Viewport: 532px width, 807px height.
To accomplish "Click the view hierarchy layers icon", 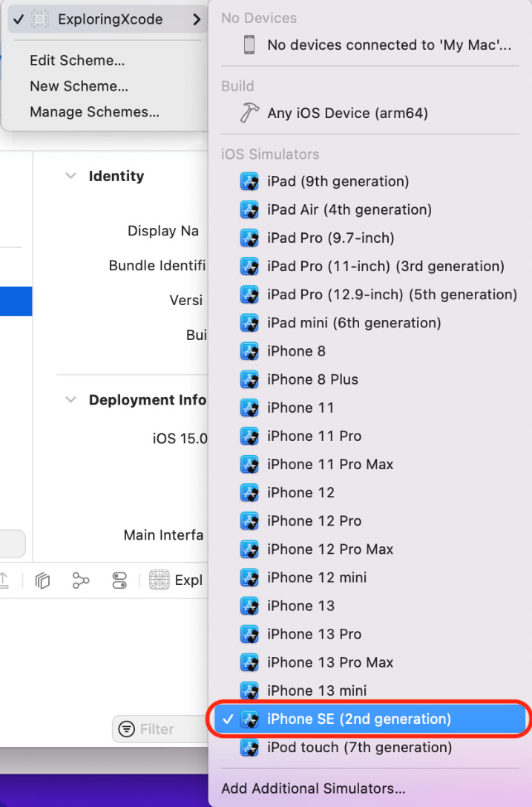I will pos(43,580).
